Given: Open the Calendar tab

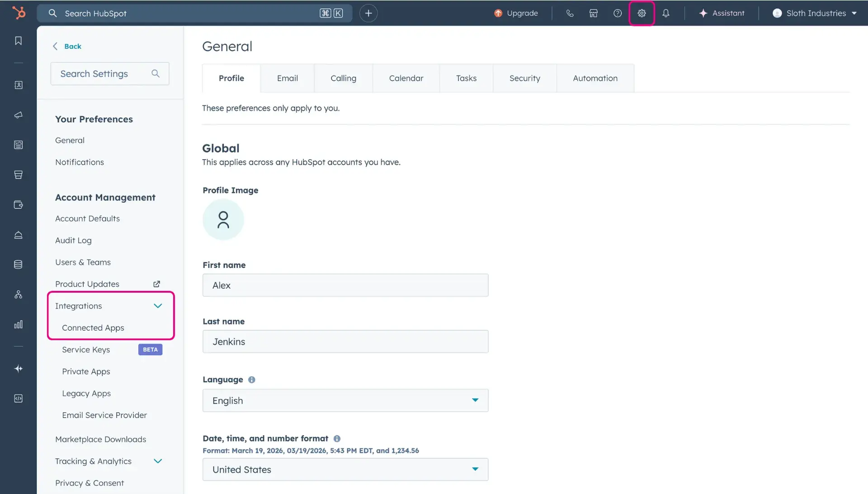Looking at the screenshot, I should pos(406,78).
